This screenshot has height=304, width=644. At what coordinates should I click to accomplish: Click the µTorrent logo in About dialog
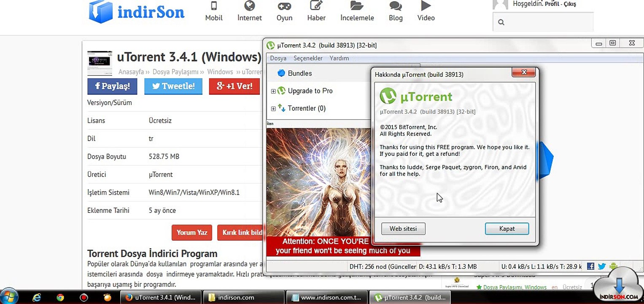point(416,96)
